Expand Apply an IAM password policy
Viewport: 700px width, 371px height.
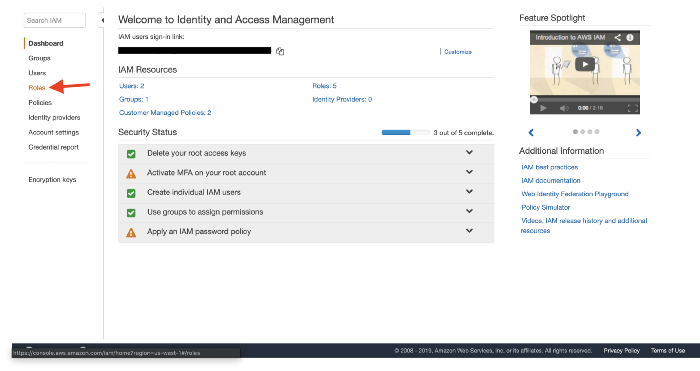469,231
